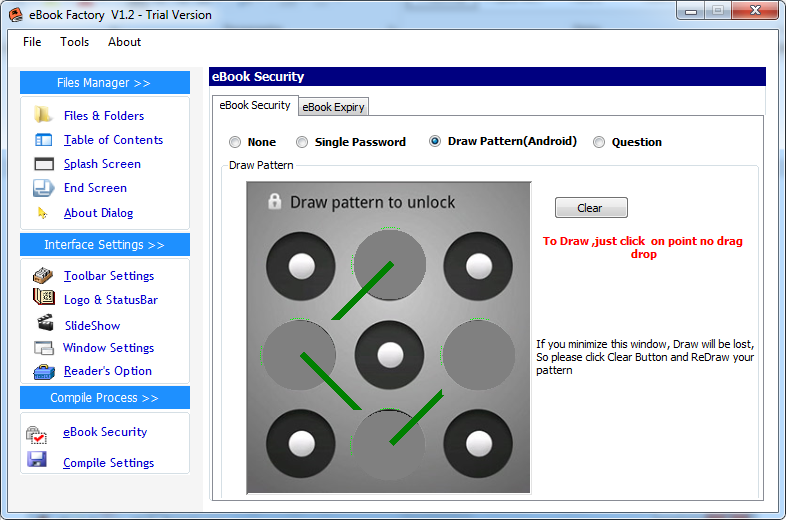
Task: Open the Window Settings link
Action: (108, 348)
